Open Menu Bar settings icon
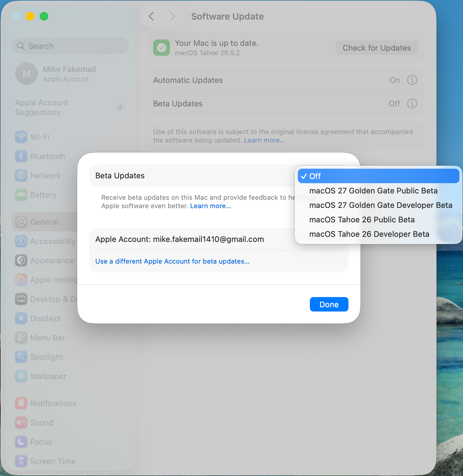 (x=21, y=338)
